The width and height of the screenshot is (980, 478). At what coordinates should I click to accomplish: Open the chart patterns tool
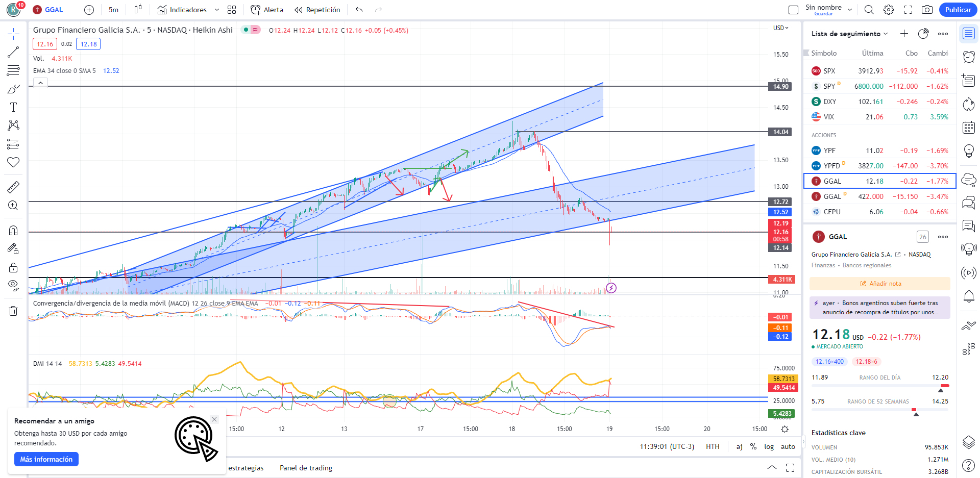pos(13,125)
